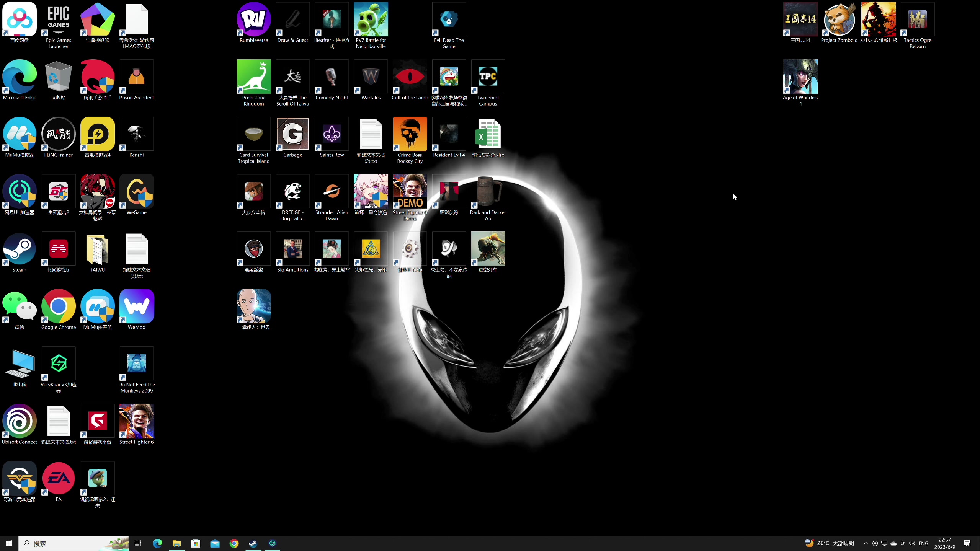Launch Saints Row from the desktop
The height and width of the screenshot is (551, 980).
point(332,138)
